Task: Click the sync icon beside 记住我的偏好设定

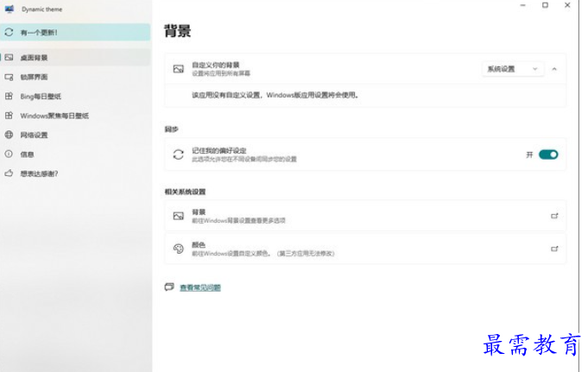Action: click(179, 154)
